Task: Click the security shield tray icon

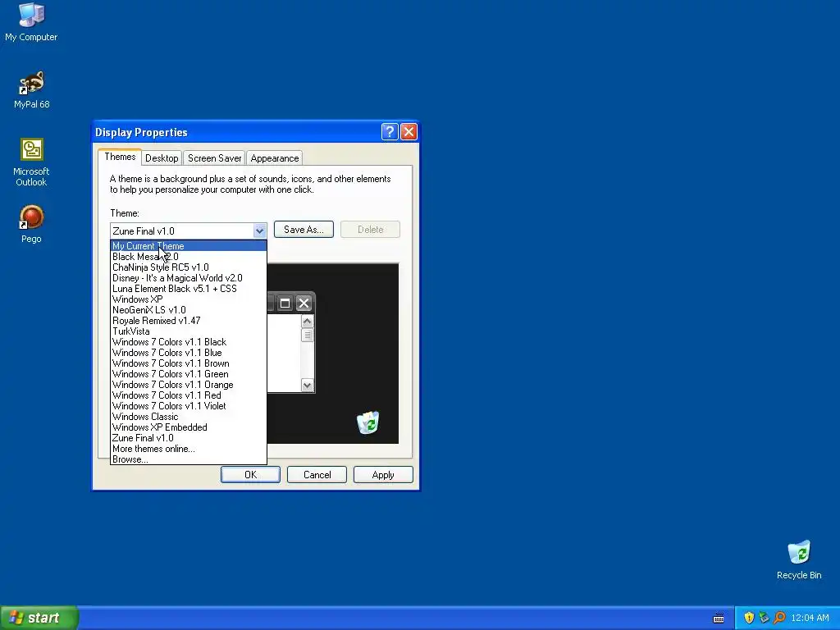Action: point(749,618)
